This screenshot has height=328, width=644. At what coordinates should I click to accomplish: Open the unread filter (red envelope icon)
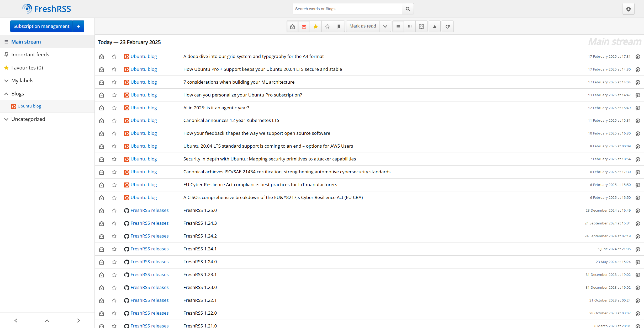304,26
